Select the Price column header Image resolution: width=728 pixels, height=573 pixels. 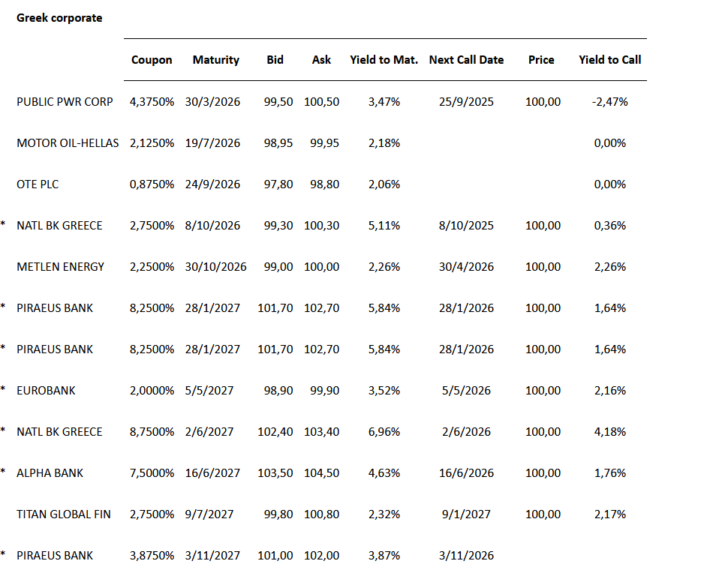541,60
